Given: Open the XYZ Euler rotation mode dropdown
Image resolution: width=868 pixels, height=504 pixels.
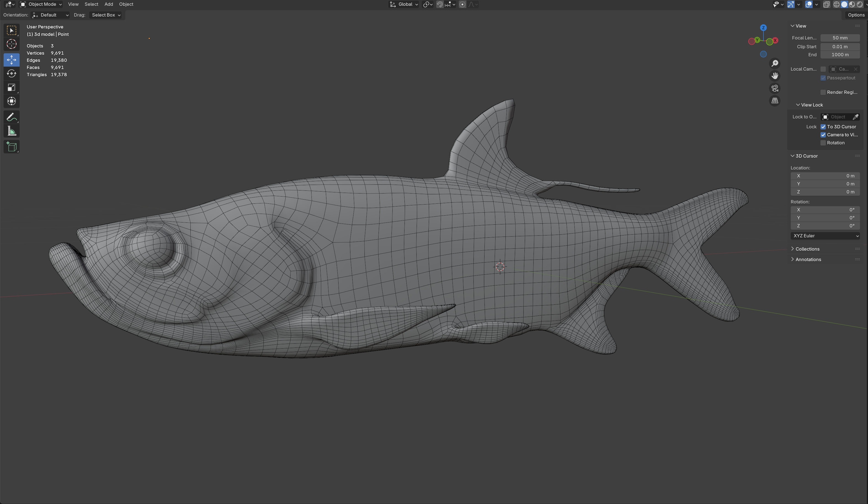Looking at the screenshot, I should coord(825,236).
